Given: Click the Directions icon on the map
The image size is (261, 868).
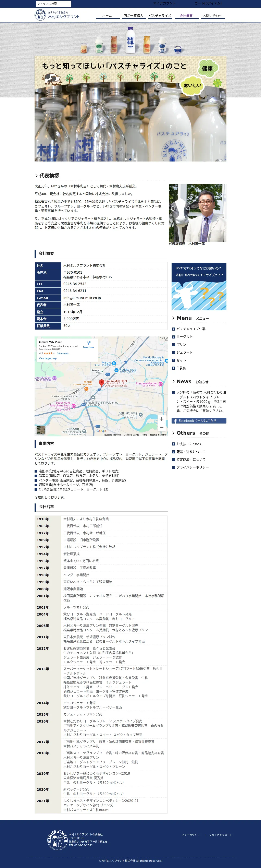Looking at the screenshot, I should coord(89,343).
